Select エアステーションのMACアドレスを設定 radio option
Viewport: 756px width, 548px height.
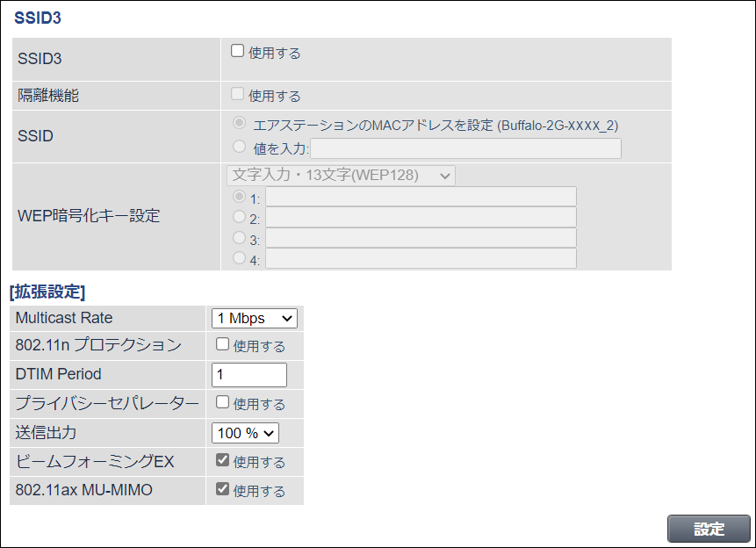239,123
